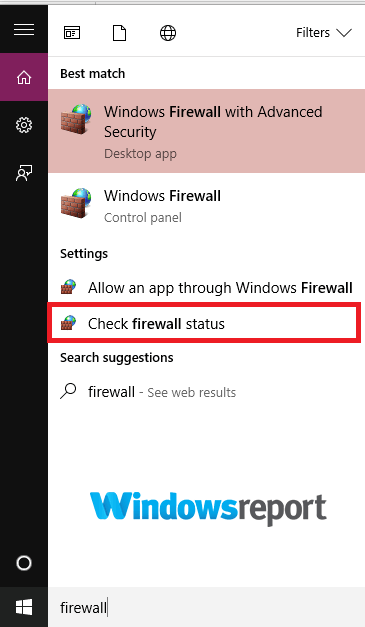
Task: Filter results by Apps icon
Action: click(72, 33)
